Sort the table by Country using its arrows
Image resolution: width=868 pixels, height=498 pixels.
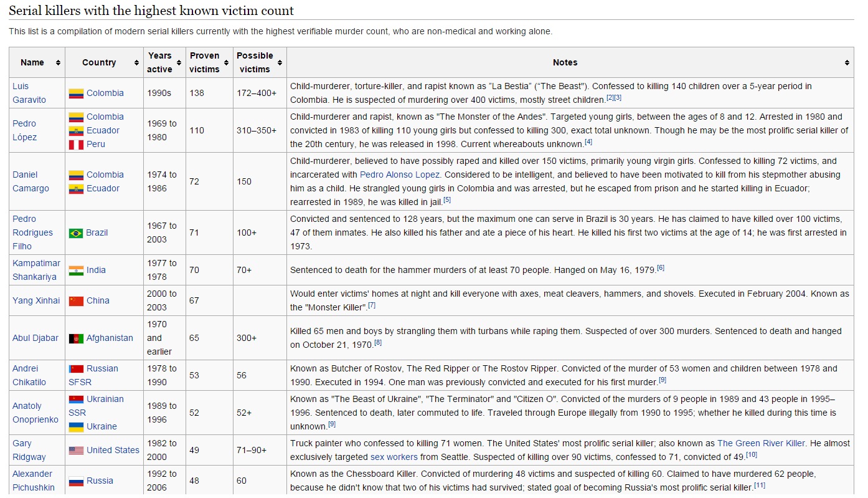[136, 63]
